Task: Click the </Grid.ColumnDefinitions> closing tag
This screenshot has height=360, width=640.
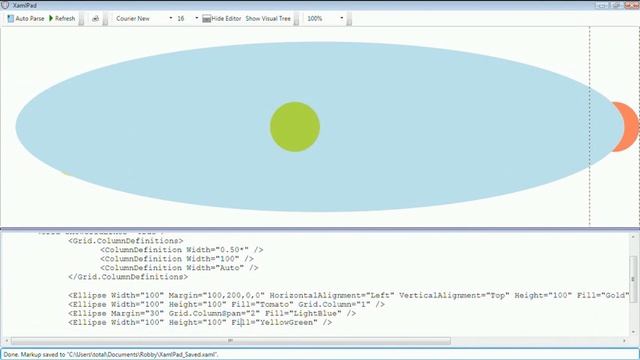Action: click(128, 277)
